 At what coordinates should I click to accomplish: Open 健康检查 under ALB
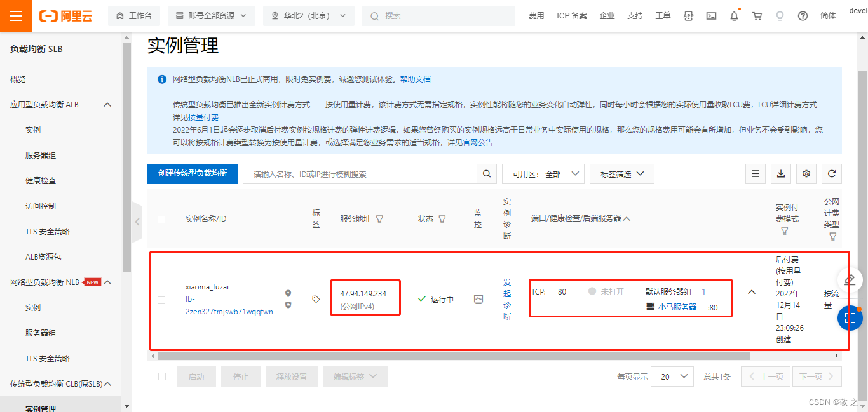(x=41, y=181)
